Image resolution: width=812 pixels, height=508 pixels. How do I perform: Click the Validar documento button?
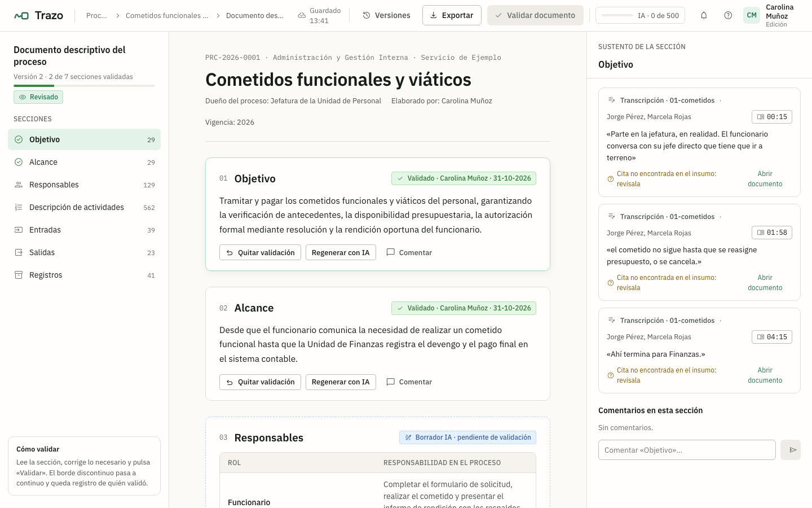(x=535, y=15)
